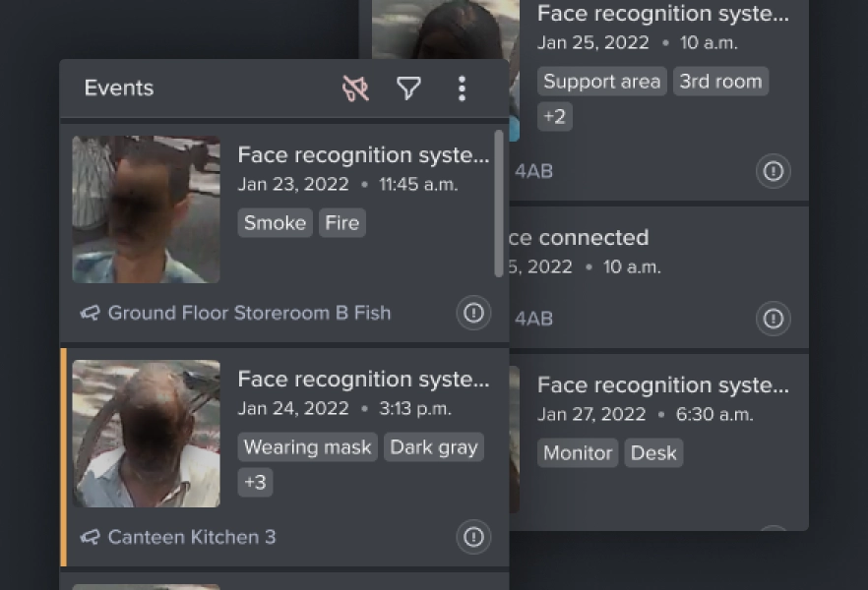Click Jan 25, 2022 face recognition title
Image resolution: width=868 pixels, height=590 pixels.
[x=662, y=14]
